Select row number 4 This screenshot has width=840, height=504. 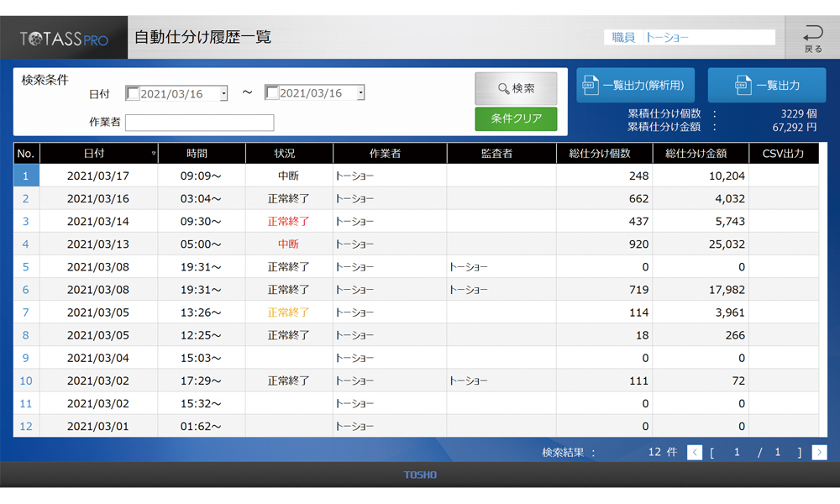[x=26, y=244]
